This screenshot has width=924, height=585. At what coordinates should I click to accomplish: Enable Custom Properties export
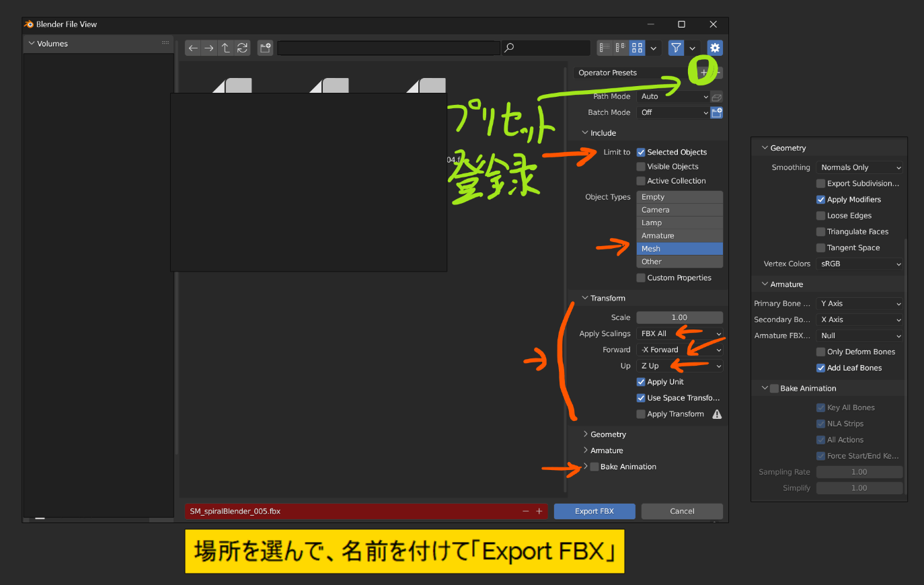(x=641, y=278)
